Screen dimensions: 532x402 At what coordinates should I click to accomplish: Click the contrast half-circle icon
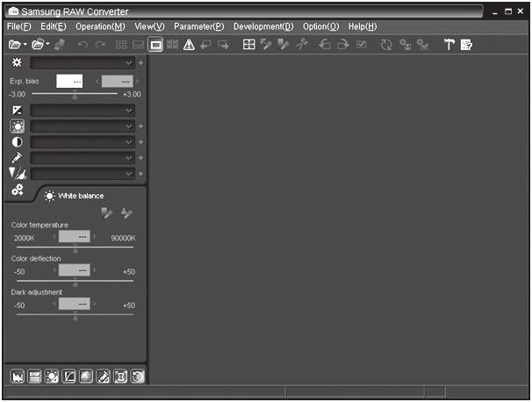tap(18, 142)
